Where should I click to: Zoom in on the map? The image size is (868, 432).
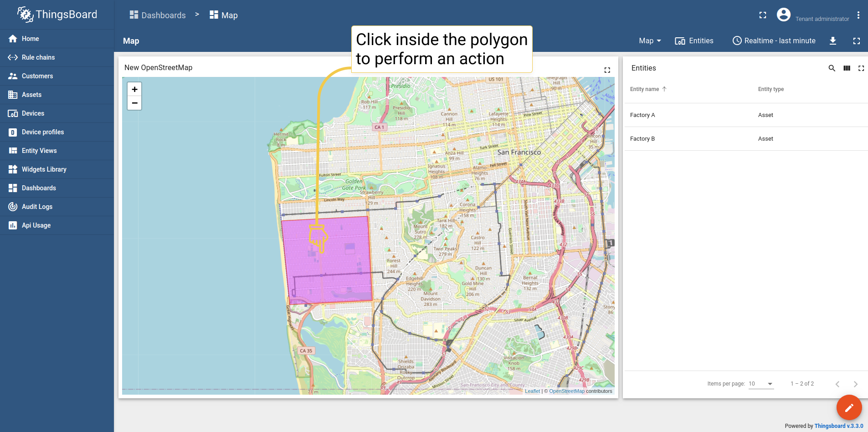[134, 89]
